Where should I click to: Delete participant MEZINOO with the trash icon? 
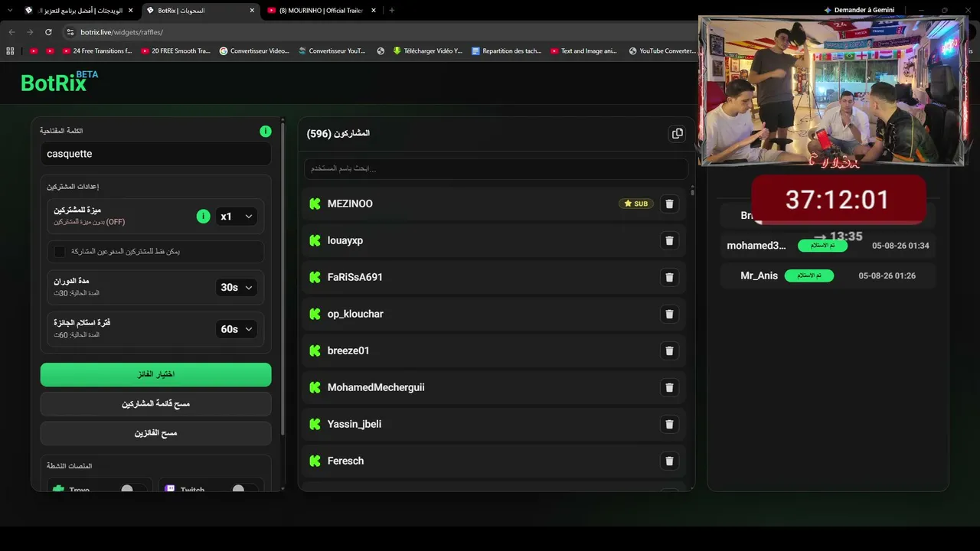[x=669, y=204]
